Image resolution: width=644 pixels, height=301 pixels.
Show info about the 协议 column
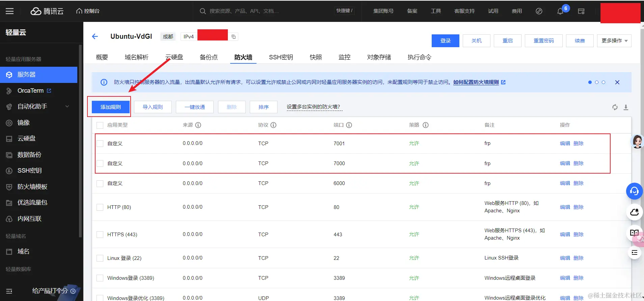point(273,125)
